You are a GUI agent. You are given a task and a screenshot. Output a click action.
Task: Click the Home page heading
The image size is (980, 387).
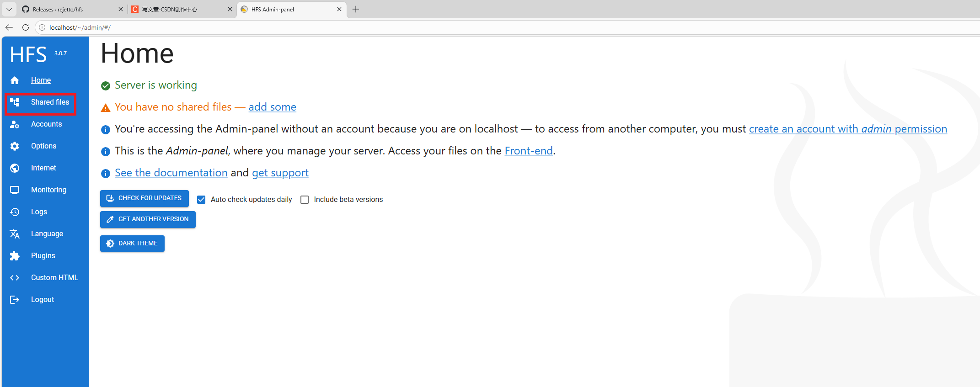click(137, 53)
